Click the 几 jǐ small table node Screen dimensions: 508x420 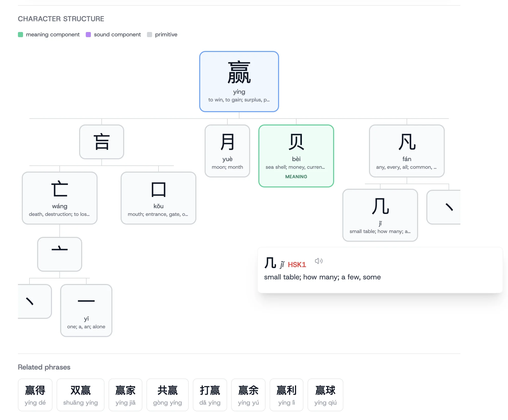[x=380, y=215]
